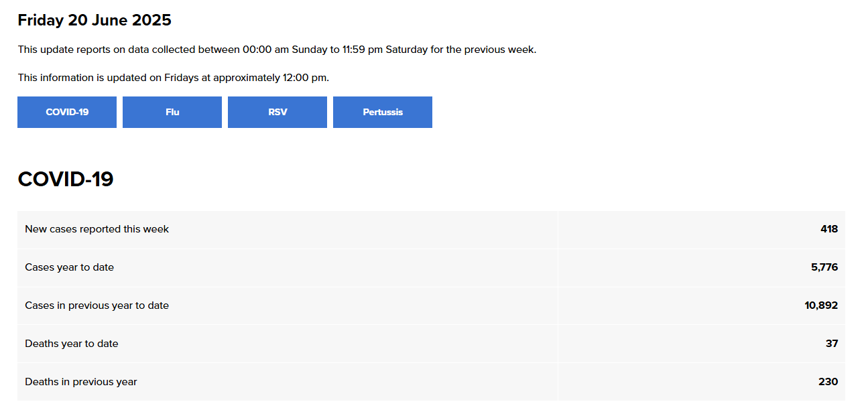Open the RSV section button
This screenshot has width=868, height=412.
277,112
